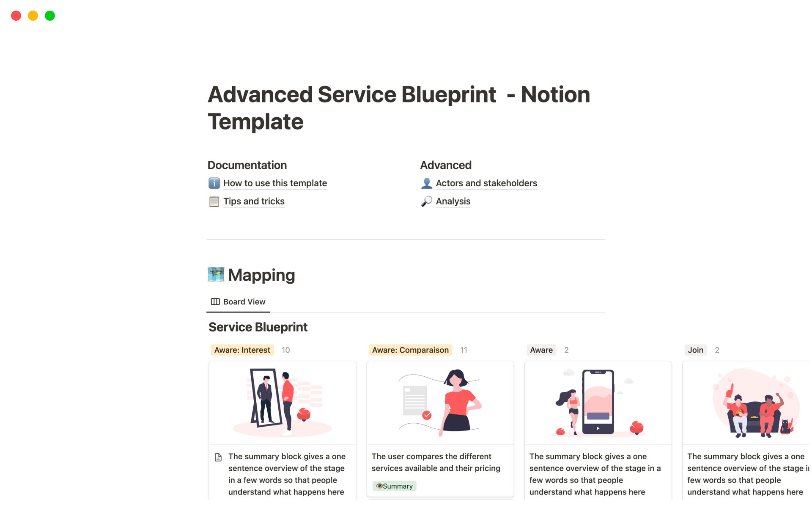This screenshot has width=812, height=508.
Task: Select the Actors and stakeholders page
Action: 486,182
